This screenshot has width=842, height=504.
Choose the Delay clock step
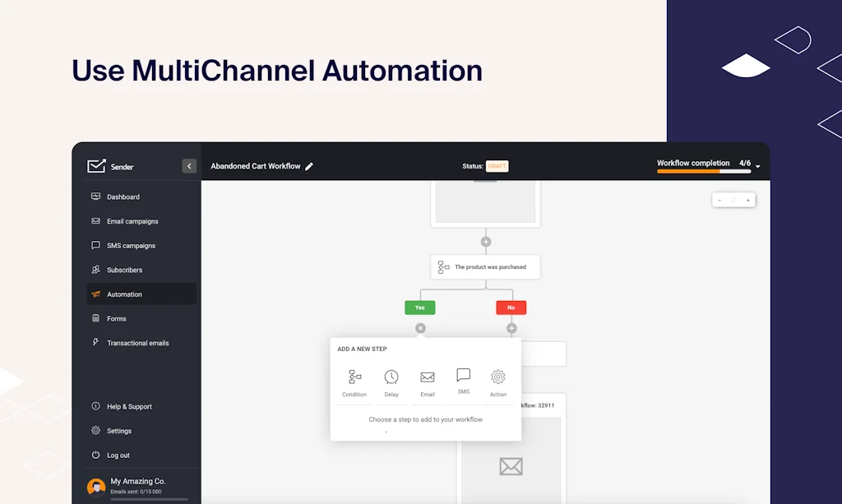(391, 383)
